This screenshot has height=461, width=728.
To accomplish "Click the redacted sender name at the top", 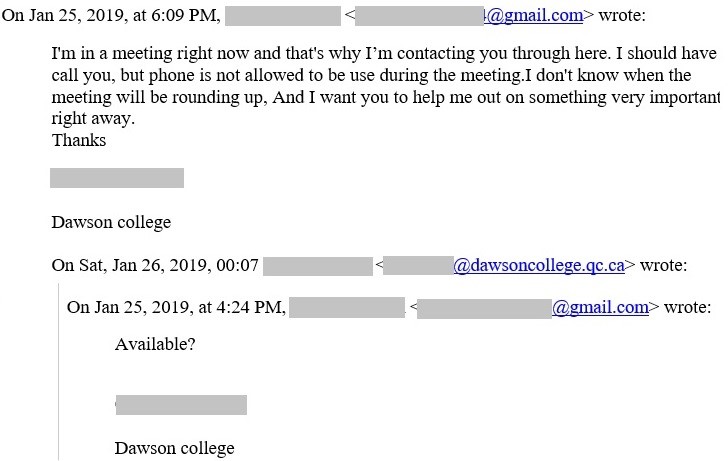I will point(283,16).
